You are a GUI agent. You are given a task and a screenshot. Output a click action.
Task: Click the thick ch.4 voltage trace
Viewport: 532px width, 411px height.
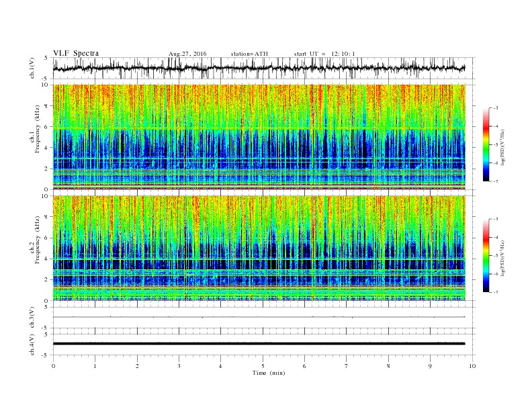(x=259, y=344)
